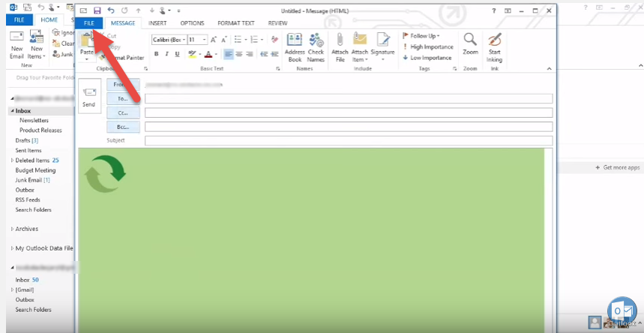Viewport: 644px width, 333px height.
Task: Click Get more apps plus link
Action: click(618, 168)
